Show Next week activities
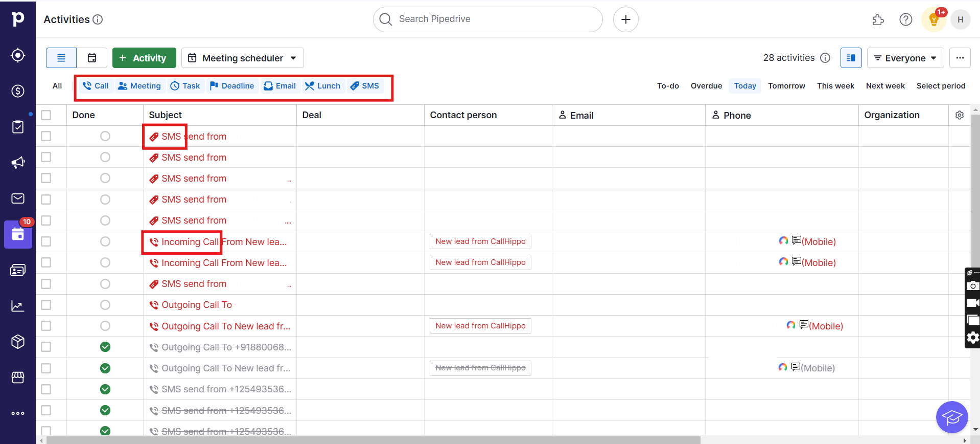The width and height of the screenshot is (980, 444). (885, 86)
